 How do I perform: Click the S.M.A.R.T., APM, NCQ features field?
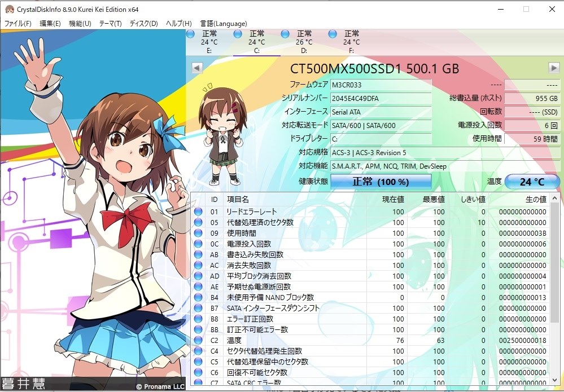[445, 166]
